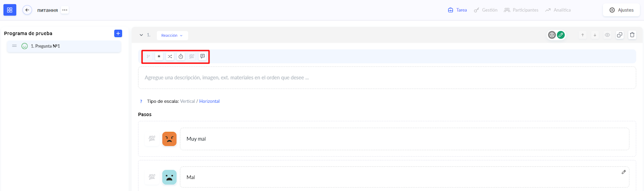Open the Reacción question type dropdown
Image resolution: width=644 pixels, height=191 pixels.
[x=172, y=35]
